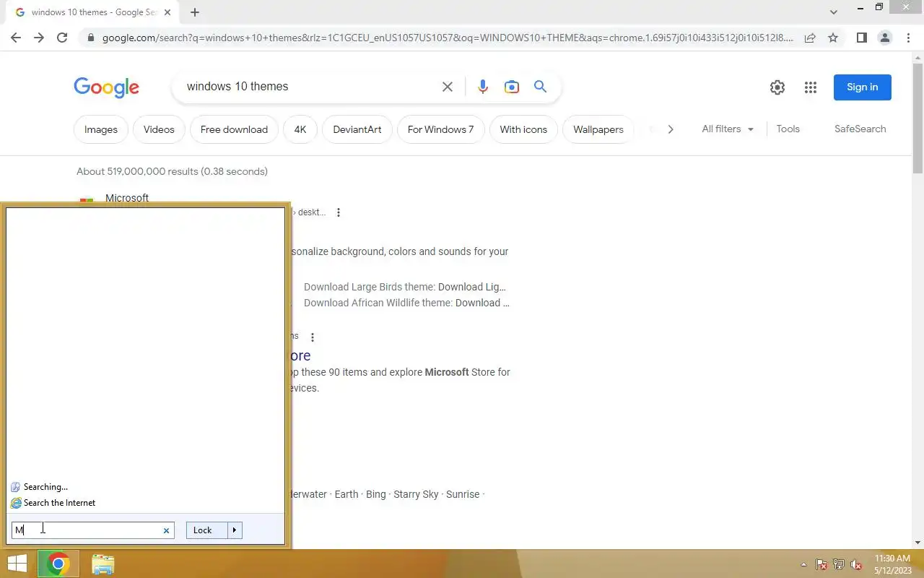The width and height of the screenshot is (924, 578).
Task: Show hidden system tray icons
Action: coord(803,564)
